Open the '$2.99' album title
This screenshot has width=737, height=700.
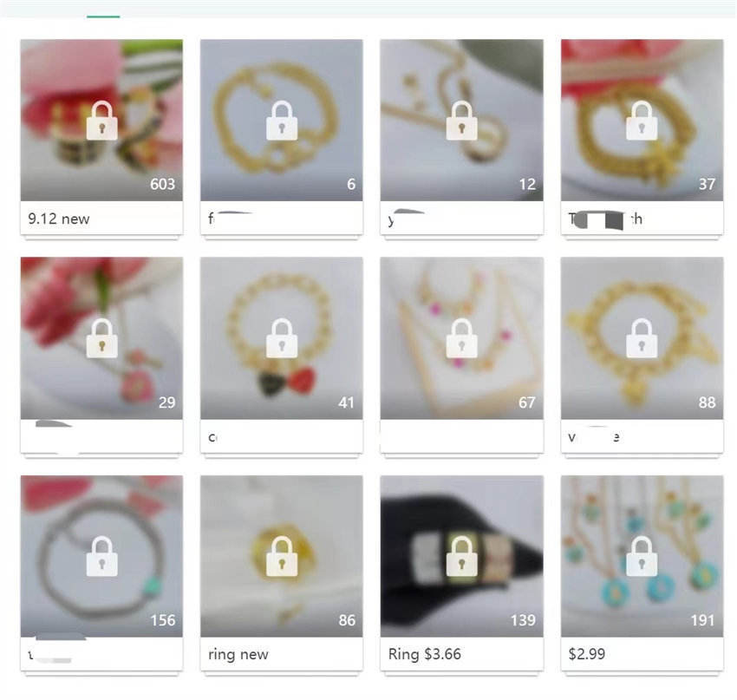coord(587,654)
